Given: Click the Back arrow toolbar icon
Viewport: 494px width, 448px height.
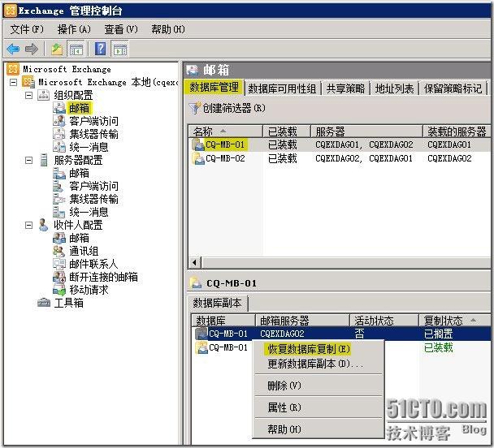Looking at the screenshot, I should [x=13, y=49].
